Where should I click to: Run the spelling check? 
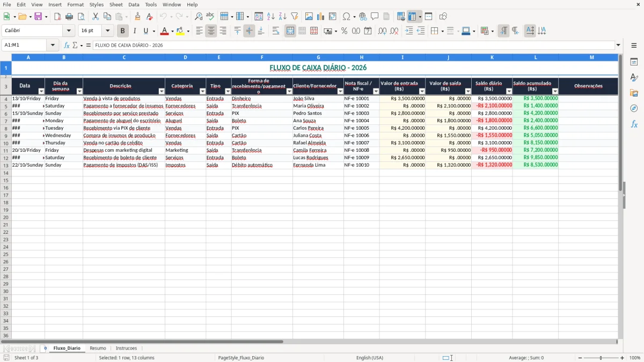coord(210,17)
